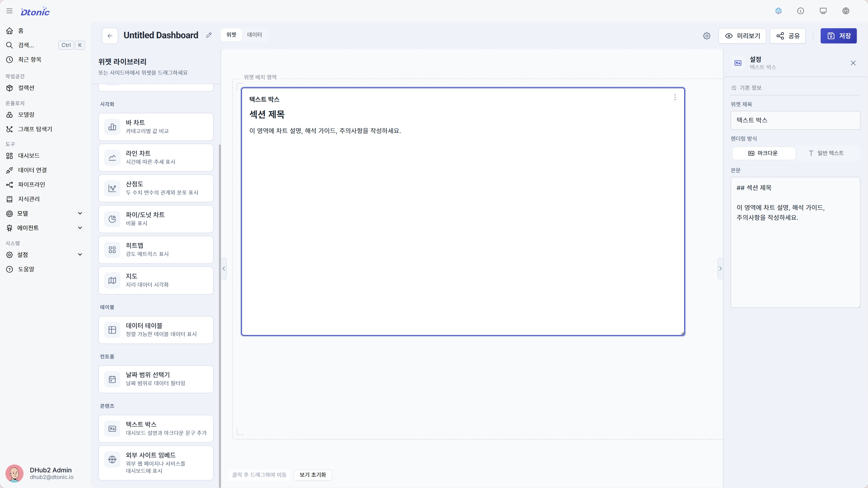Select markdown rendering mode
Viewport: 868px width, 488px height.
point(763,153)
